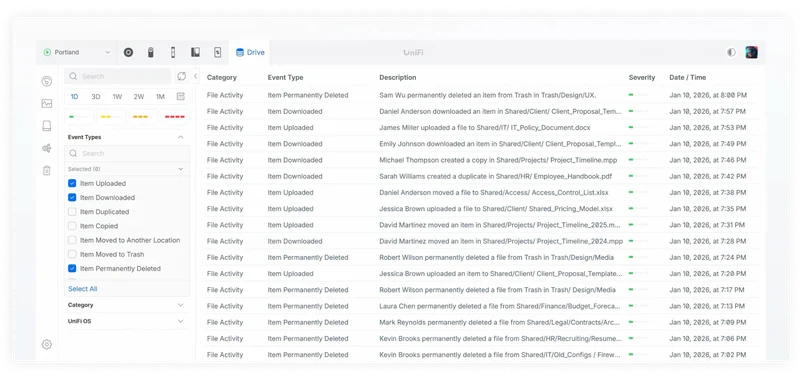
Task: Select the 1D time range
Action: 74,96
